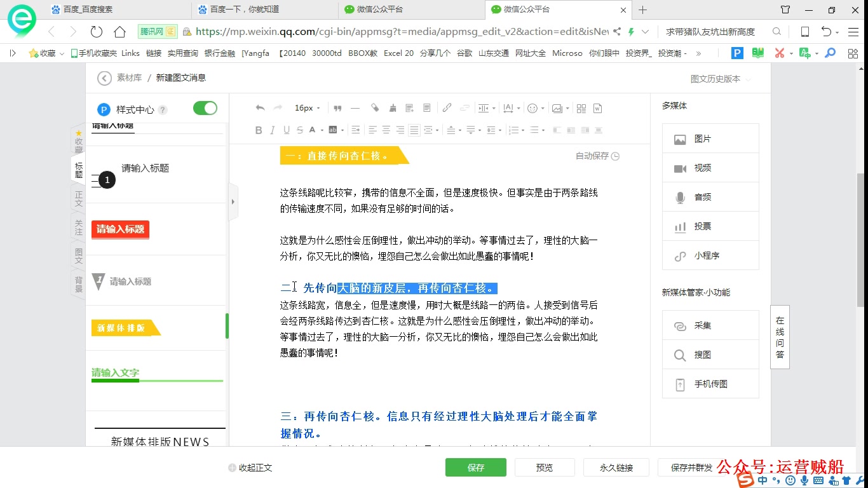Import a Word document into editor
Viewport: 868px width, 488px height.
597,109
